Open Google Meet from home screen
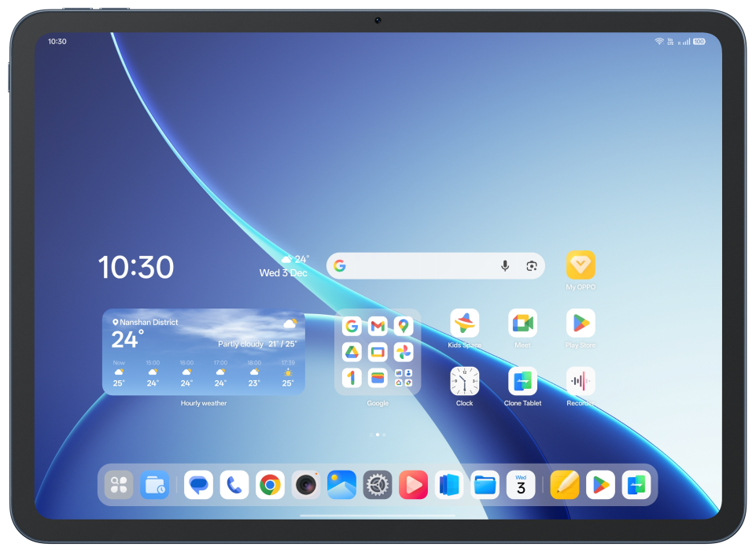Screen dimensions: 756x551 pyautogui.click(x=522, y=324)
